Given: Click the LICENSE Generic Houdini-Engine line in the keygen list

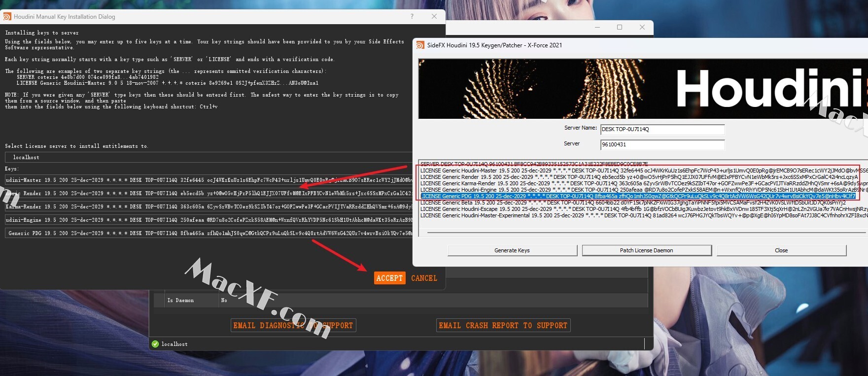Looking at the screenshot, I should (644, 190).
